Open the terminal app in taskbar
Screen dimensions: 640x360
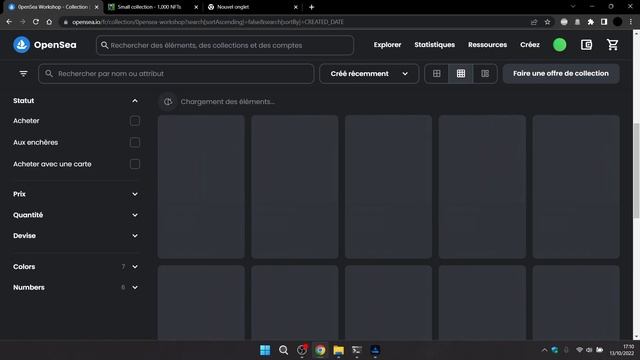357,350
